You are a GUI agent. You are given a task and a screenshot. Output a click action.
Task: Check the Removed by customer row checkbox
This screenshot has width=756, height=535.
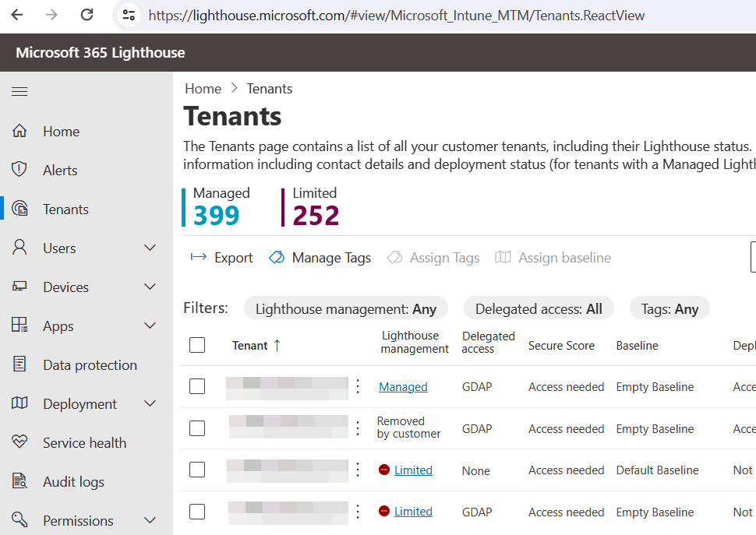[197, 428]
